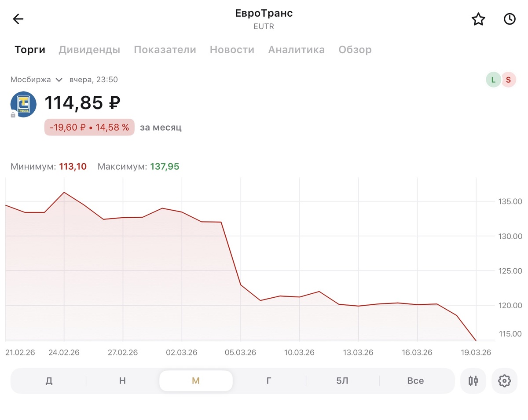Open the Дивиденды tab
This screenshot has height=420, width=528.
(89, 50)
